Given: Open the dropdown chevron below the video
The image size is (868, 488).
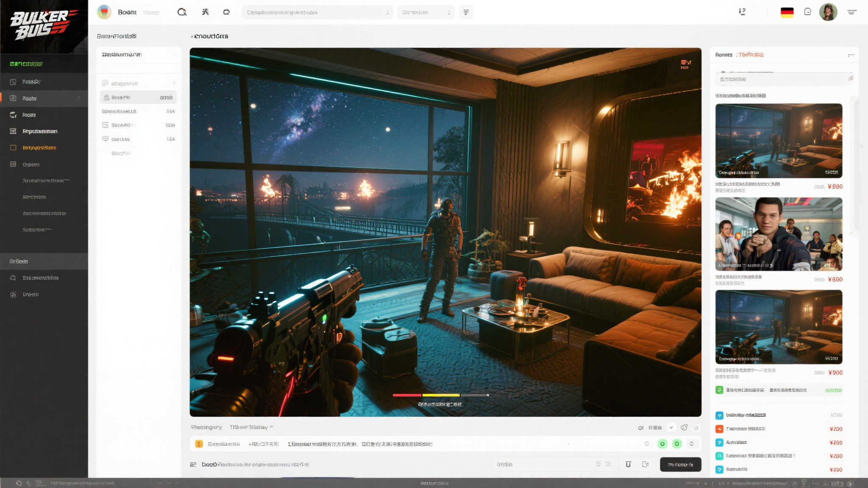Looking at the screenshot, I should tap(671, 428).
